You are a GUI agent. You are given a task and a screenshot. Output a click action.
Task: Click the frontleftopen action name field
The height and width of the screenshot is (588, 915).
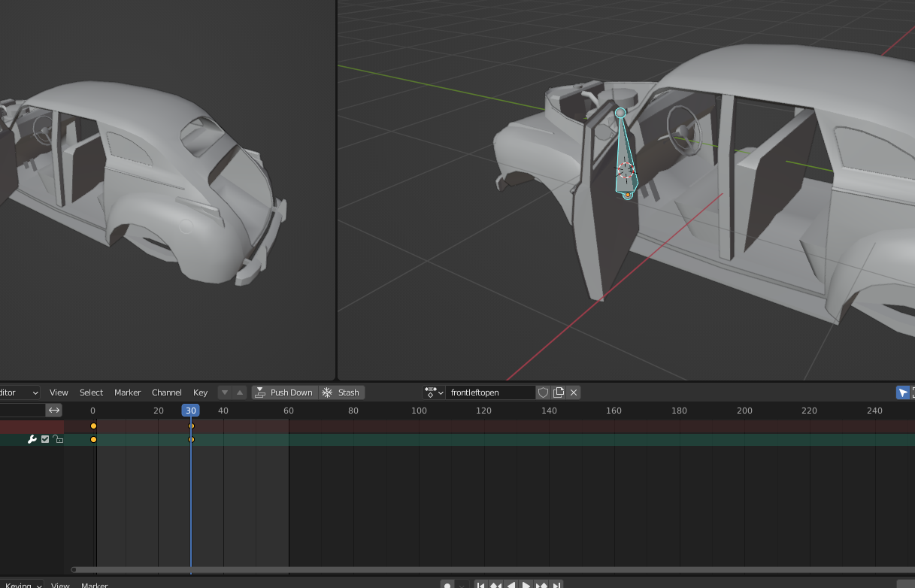489,393
